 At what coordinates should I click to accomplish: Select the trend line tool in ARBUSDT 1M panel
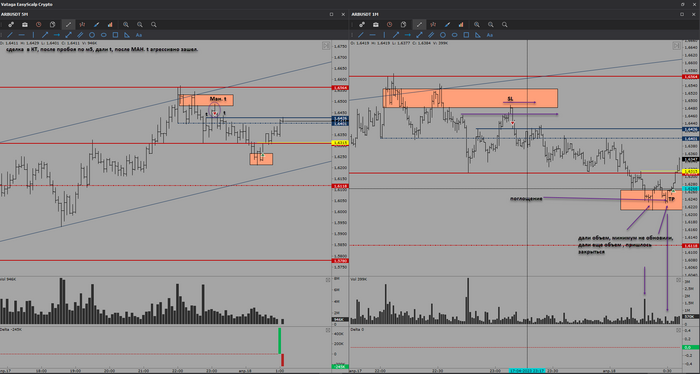(x=361, y=35)
